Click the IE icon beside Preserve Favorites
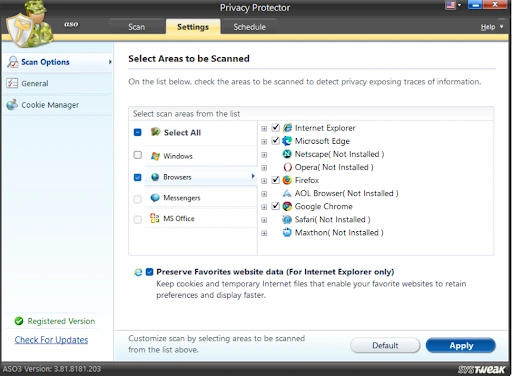This screenshot has width=512, height=376. pos(138,272)
